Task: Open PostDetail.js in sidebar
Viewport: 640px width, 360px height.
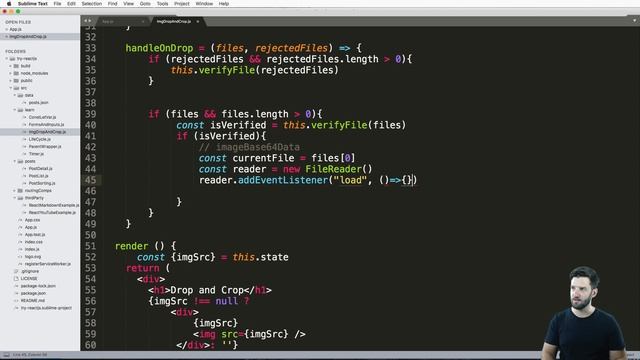Action: [40, 169]
